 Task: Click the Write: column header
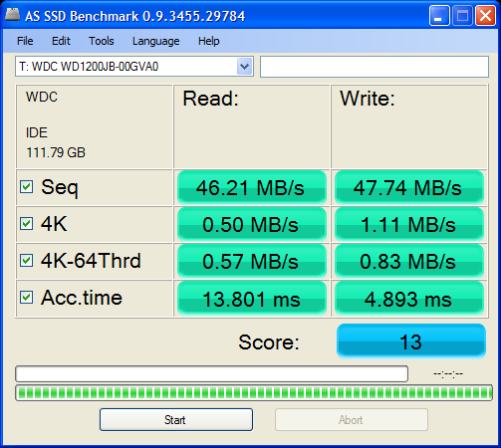click(x=368, y=99)
